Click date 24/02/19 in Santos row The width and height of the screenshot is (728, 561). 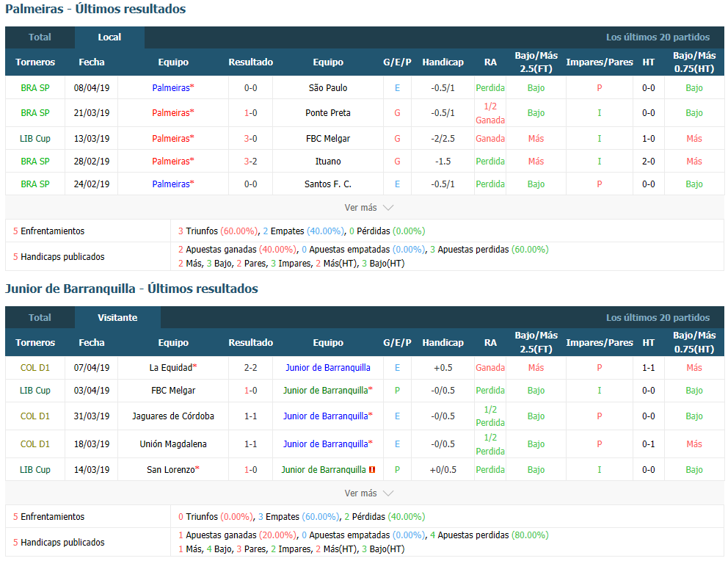coord(92,184)
